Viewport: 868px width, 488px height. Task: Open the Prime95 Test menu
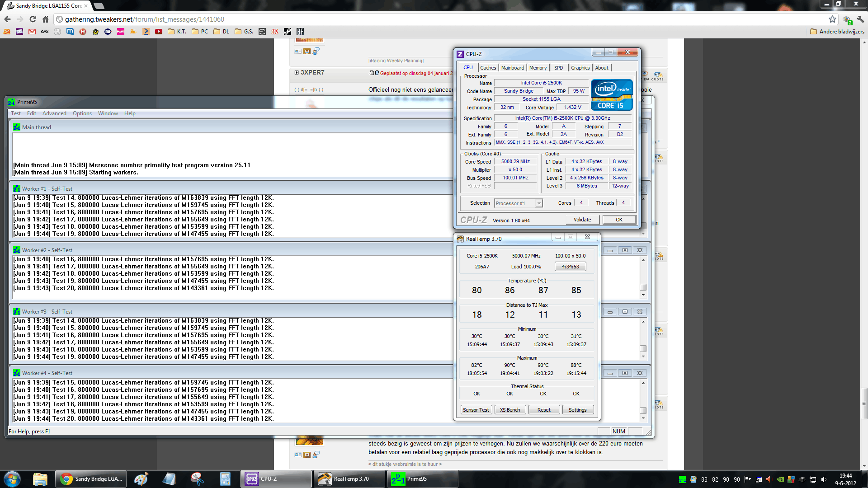(16, 113)
